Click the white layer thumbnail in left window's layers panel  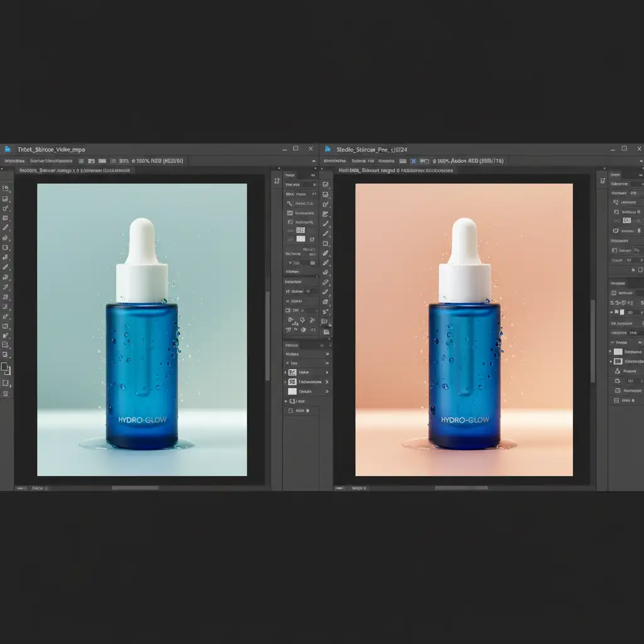click(292, 391)
